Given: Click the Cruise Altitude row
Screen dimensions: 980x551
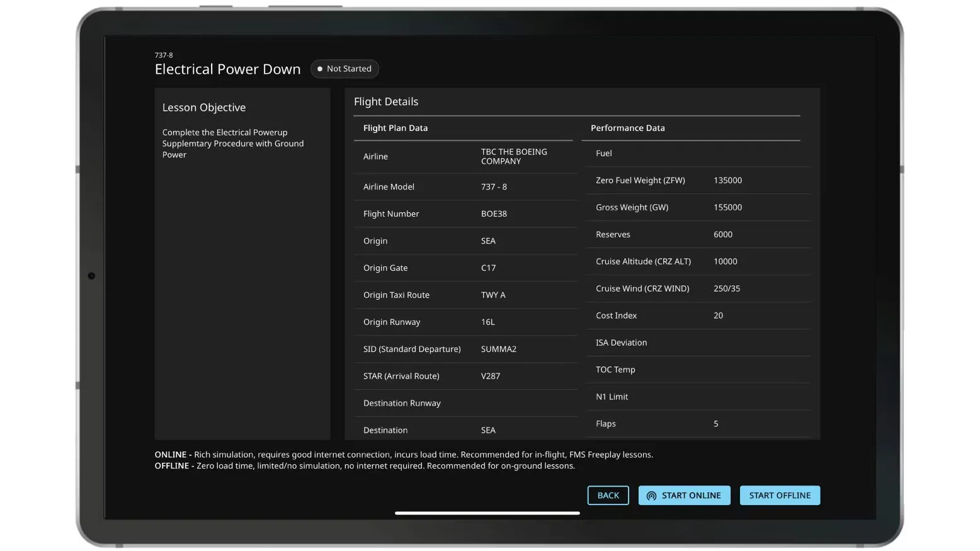Looking at the screenshot, I should (696, 261).
